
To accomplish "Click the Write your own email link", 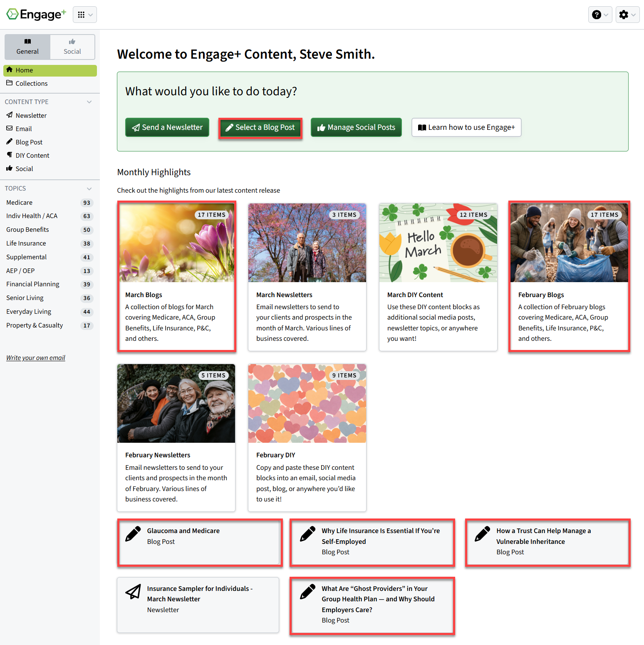I will pyautogui.click(x=36, y=358).
